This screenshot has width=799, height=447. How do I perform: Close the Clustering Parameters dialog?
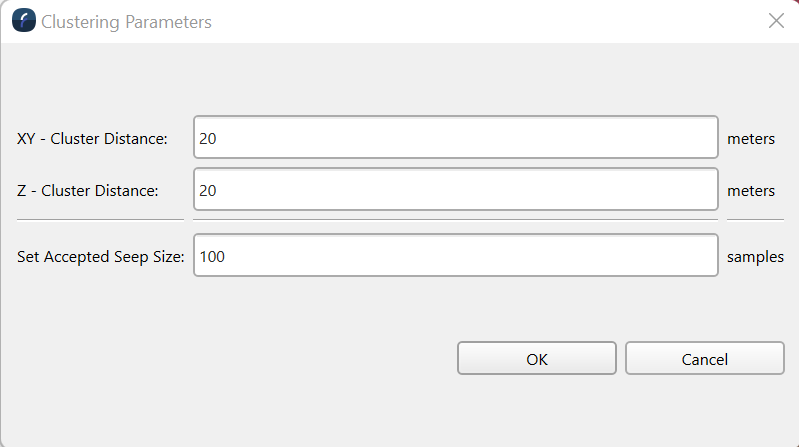coord(776,21)
